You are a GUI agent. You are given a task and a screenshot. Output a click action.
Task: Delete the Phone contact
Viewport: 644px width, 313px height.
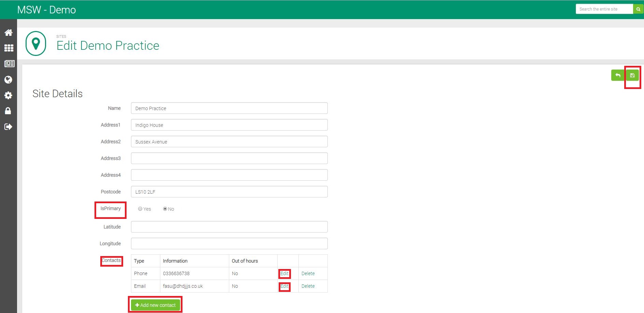pos(308,273)
